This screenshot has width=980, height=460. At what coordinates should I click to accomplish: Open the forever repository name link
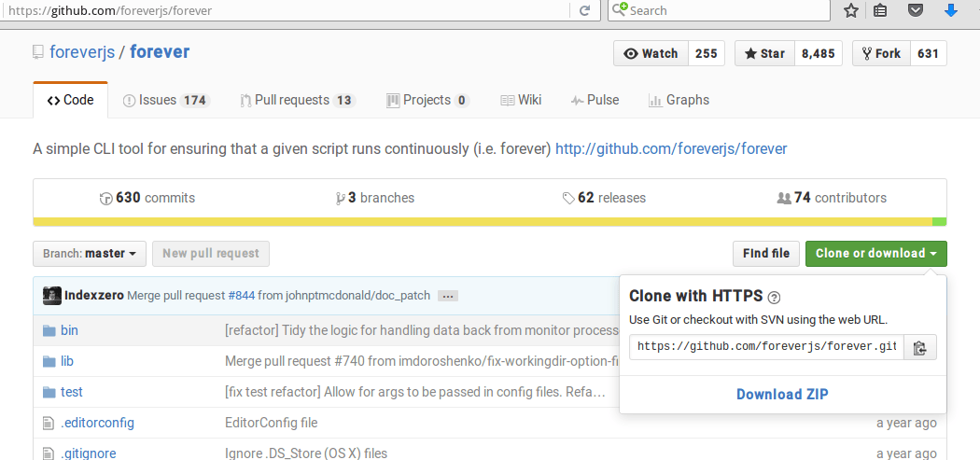pyautogui.click(x=160, y=52)
